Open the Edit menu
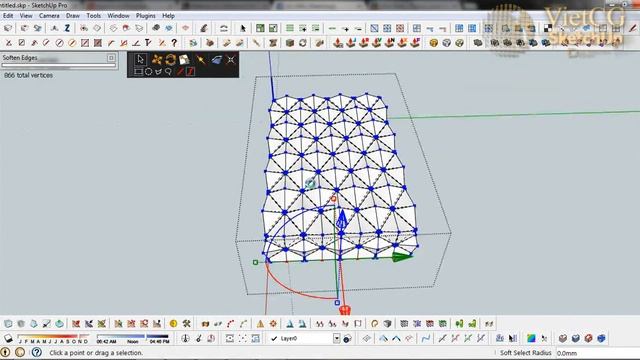The image size is (640, 360). [8, 16]
